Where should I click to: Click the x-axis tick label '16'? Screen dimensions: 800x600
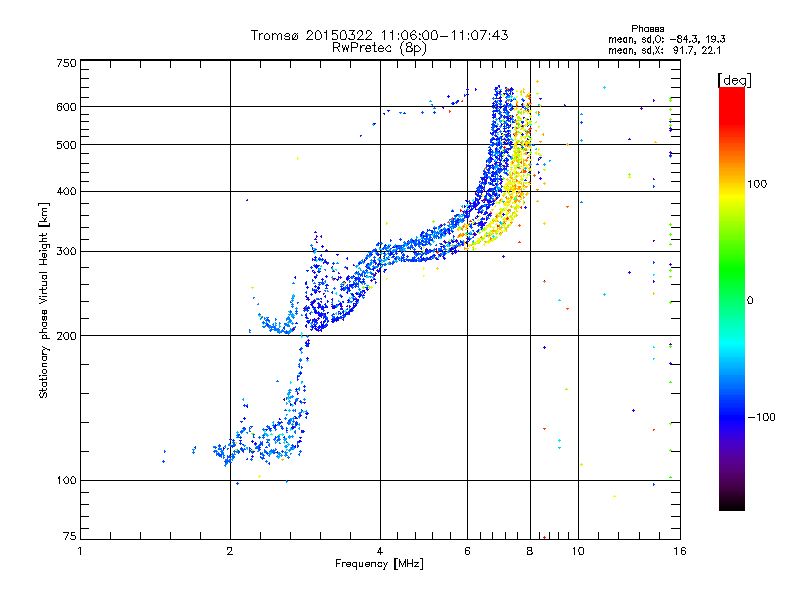pyautogui.click(x=680, y=551)
